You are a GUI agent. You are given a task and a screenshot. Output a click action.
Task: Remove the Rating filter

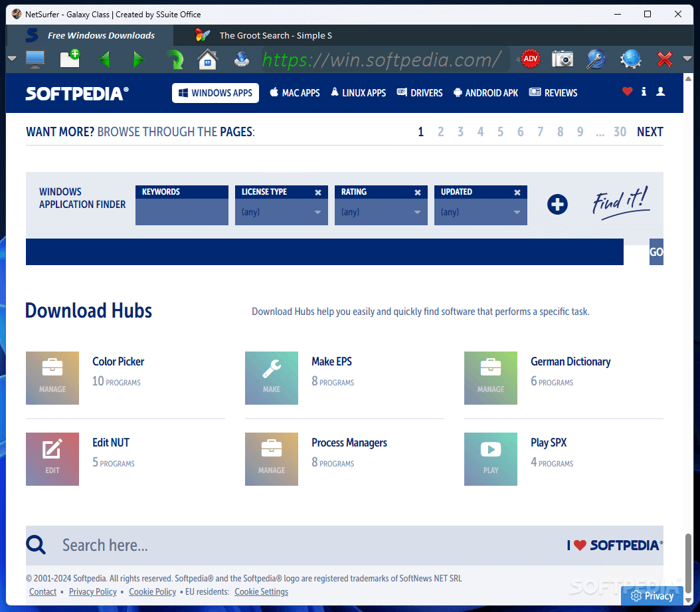[418, 193]
